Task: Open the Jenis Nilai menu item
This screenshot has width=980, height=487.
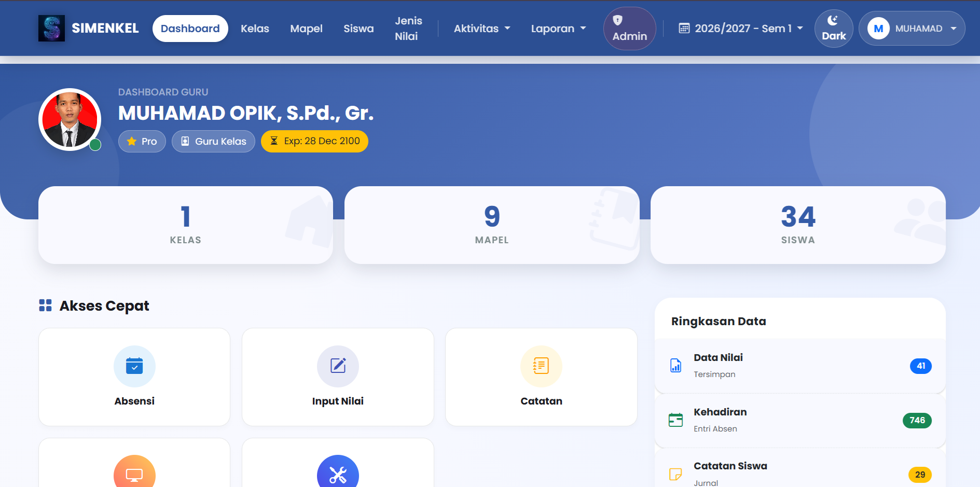Action: (x=408, y=29)
